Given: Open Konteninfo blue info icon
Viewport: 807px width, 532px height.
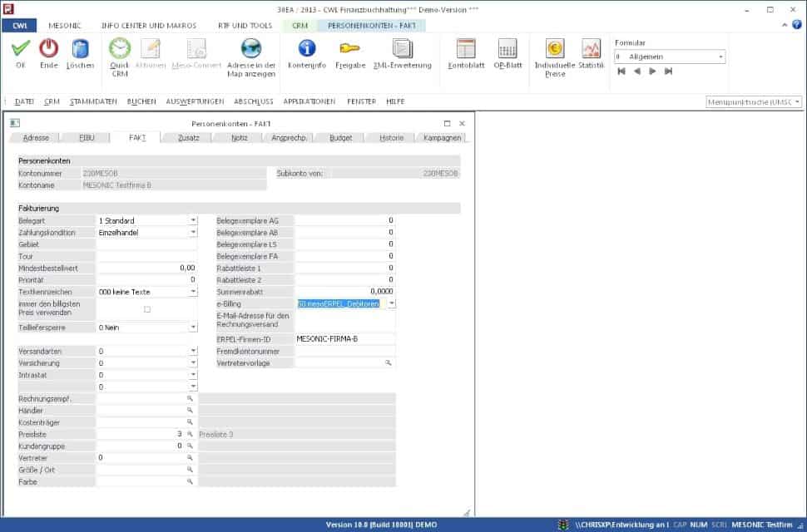Looking at the screenshot, I should [x=307, y=49].
